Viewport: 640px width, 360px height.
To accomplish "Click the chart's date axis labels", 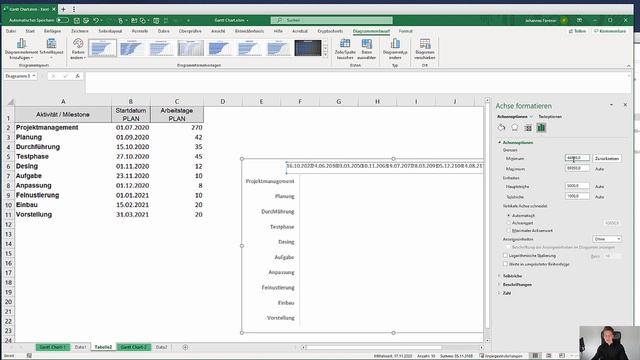I will click(384, 166).
